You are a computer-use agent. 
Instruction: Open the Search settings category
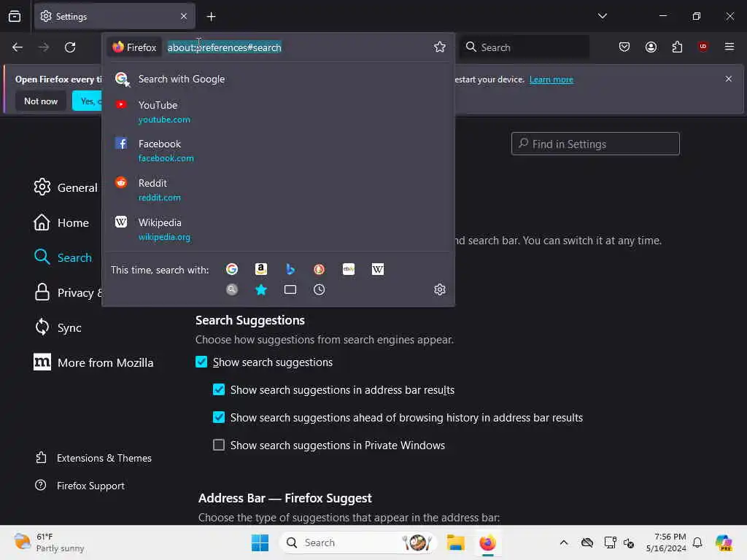63,257
